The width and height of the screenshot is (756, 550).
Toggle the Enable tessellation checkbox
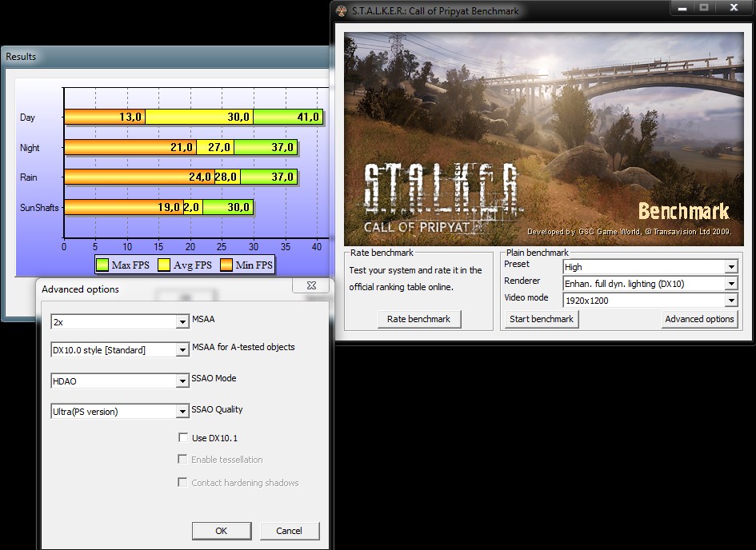pyautogui.click(x=182, y=459)
